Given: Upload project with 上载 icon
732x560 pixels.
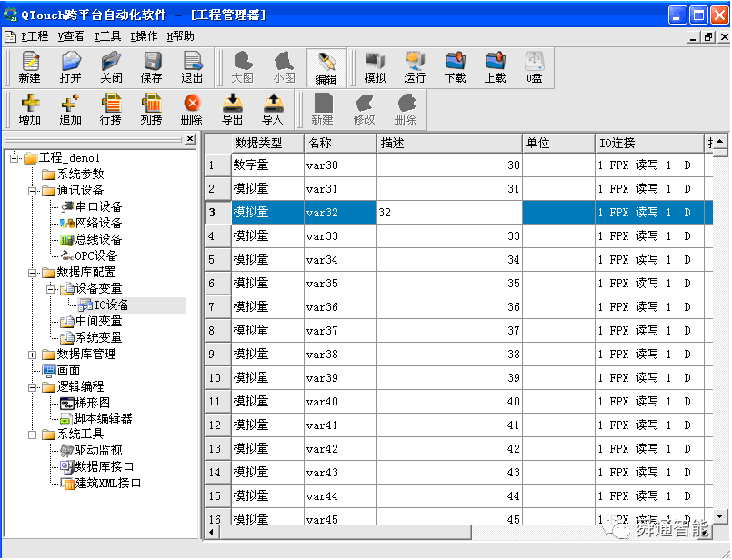Looking at the screenshot, I should tap(496, 67).
